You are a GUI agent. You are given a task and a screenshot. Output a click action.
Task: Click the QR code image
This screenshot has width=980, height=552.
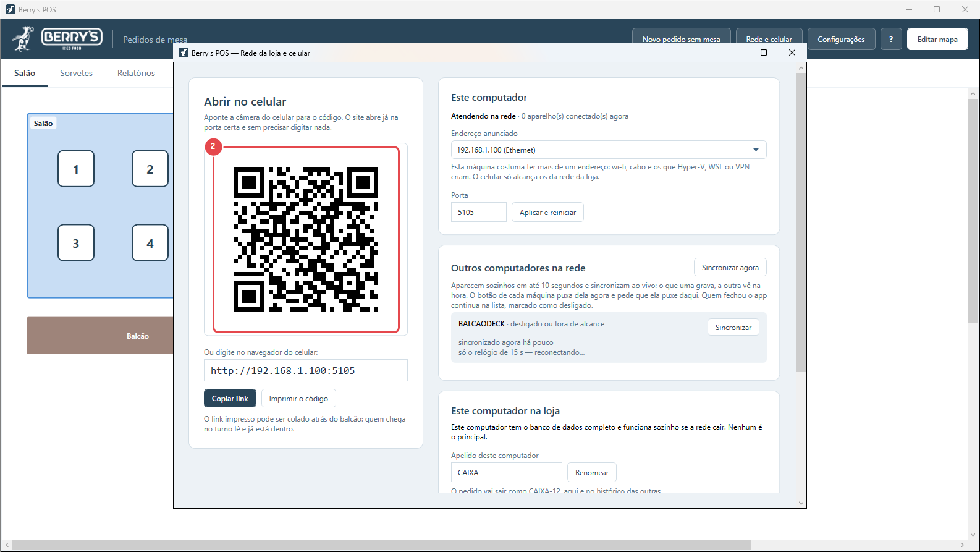click(x=306, y=239)
